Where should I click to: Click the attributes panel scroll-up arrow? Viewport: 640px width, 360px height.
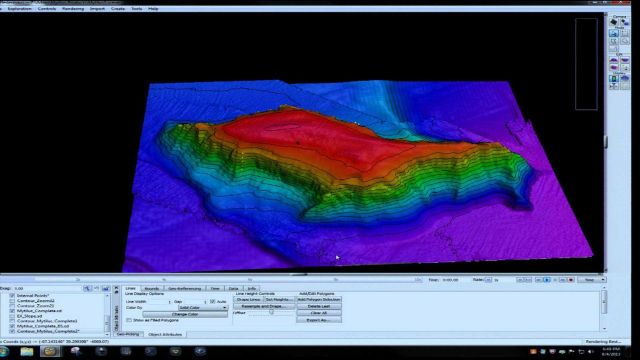click(x=604, y=288)
